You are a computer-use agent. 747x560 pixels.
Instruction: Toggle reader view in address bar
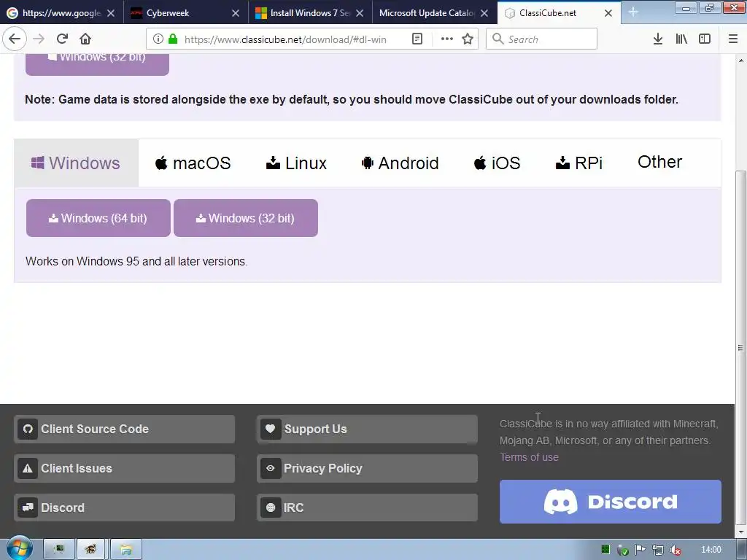[x=417, y=39]
